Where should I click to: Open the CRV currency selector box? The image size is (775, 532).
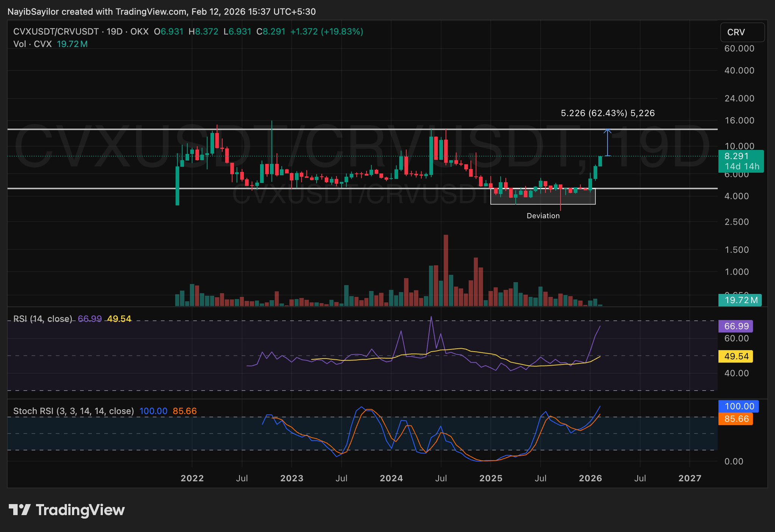click(x=742, y=32)
